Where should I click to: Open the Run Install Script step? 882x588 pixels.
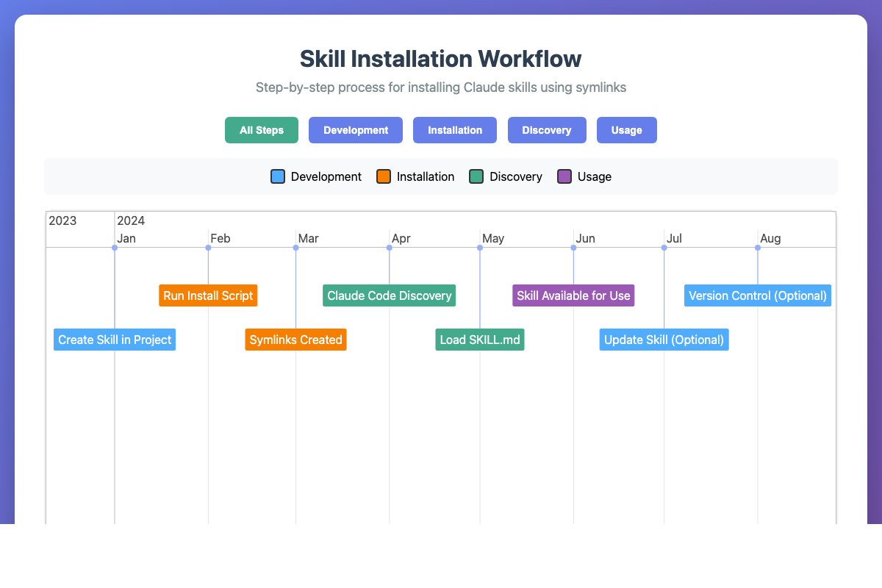pyautogui.click(x=208, y=295)
